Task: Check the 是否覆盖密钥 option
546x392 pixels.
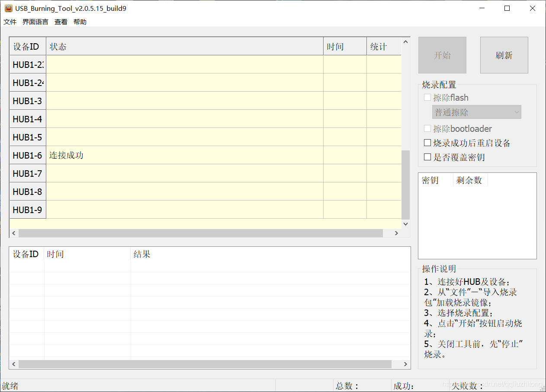Action: [427, 157]
